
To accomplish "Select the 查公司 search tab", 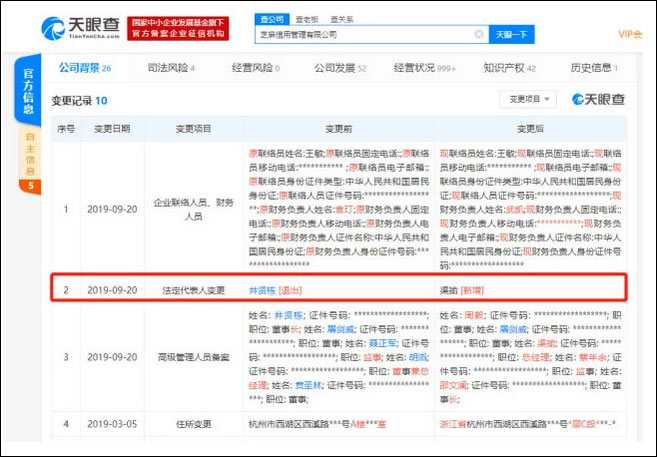I will tap(272, 19).
